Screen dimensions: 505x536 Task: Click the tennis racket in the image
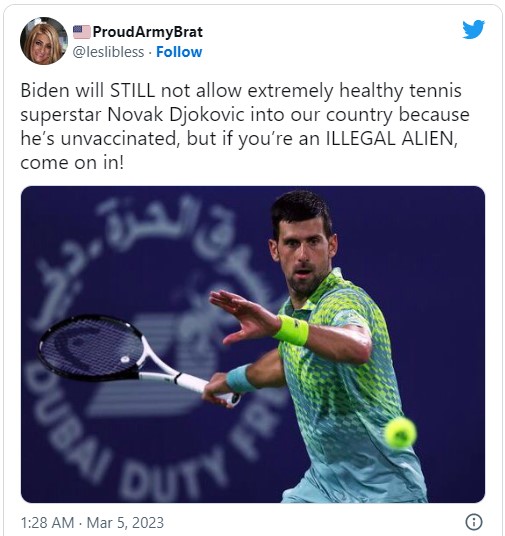(x=138, y=359)
